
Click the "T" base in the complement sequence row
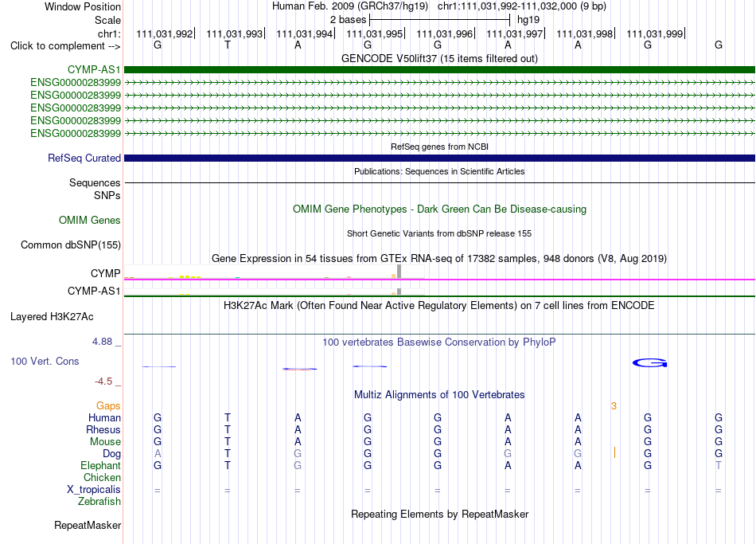228,45
